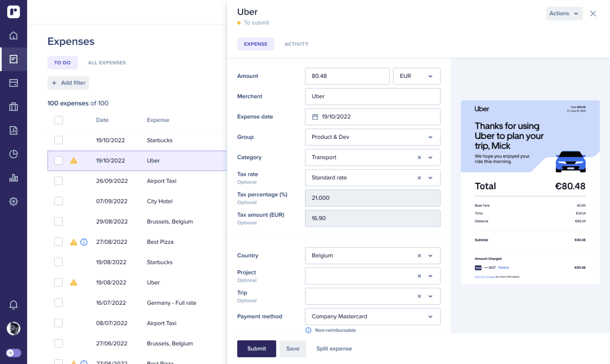Check the Starbucks 19/10/2022 expense checkbox

pyautogui.click(x=58, y=140)
